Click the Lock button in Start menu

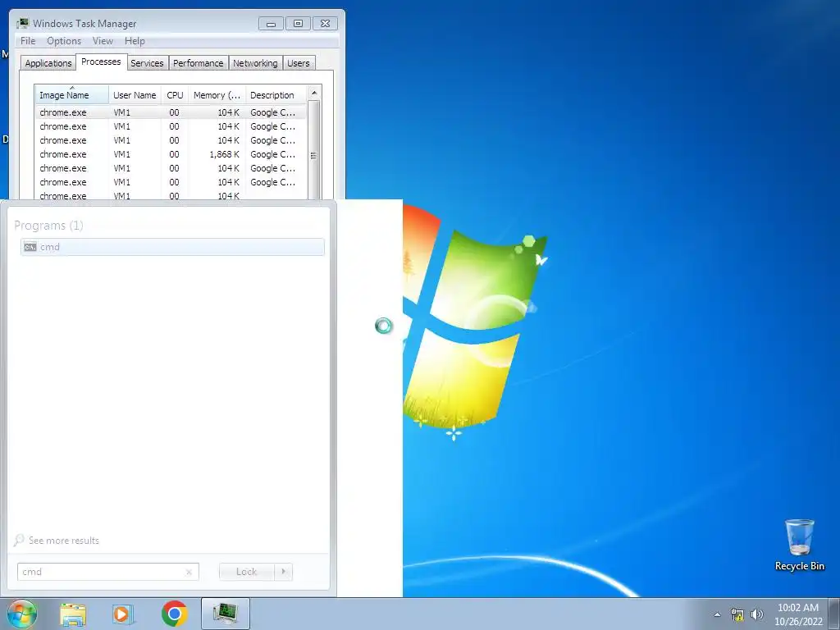pos(246,572)
